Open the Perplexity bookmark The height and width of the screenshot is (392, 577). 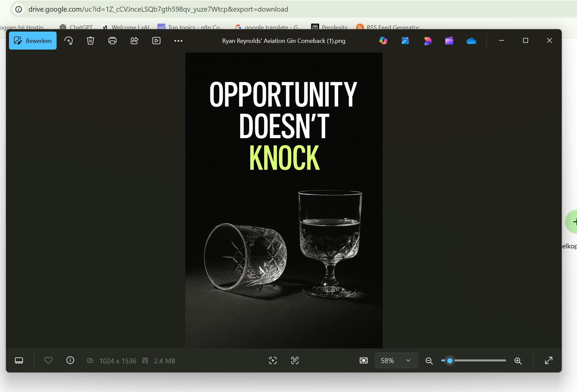pos(329,27)
